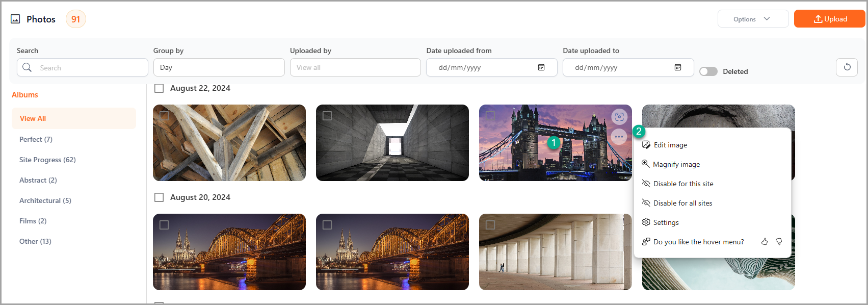This screenshot has width=868, height=305.
Task: Click the thumbs up feedback icon
Action: (x=764, y=242)
